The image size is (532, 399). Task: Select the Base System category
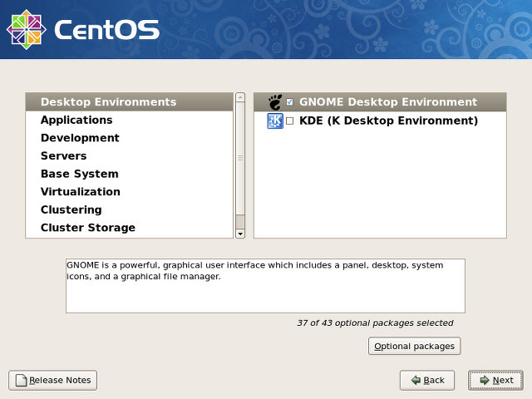pyautogui.click(x=130, y=174)
